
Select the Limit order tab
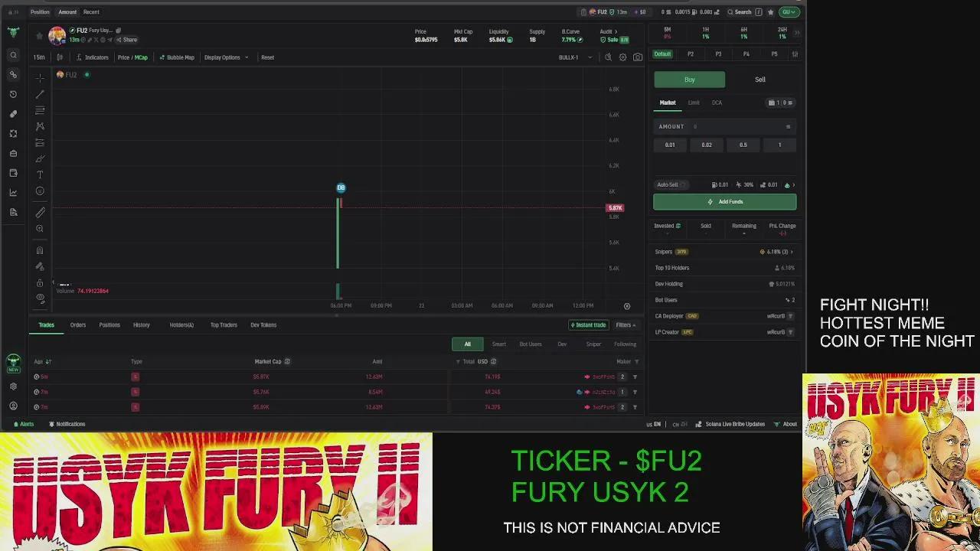pos(694,103)
